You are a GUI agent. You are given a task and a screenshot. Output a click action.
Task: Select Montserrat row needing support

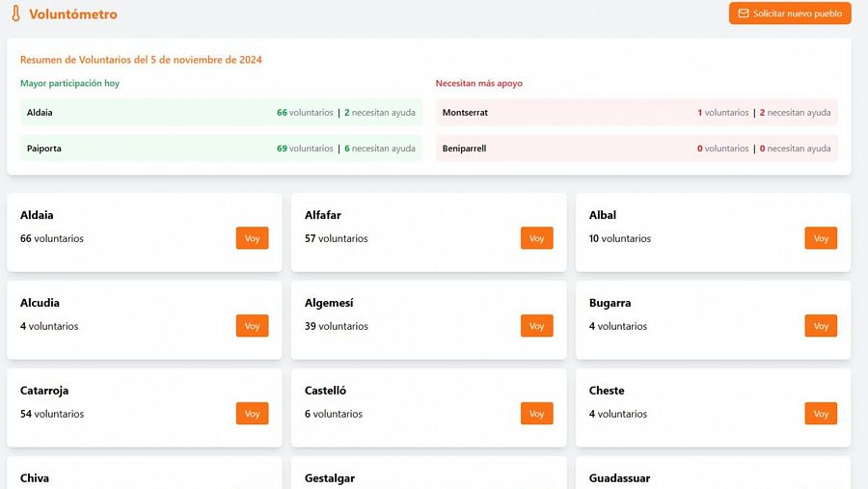(x=637, y=113)
